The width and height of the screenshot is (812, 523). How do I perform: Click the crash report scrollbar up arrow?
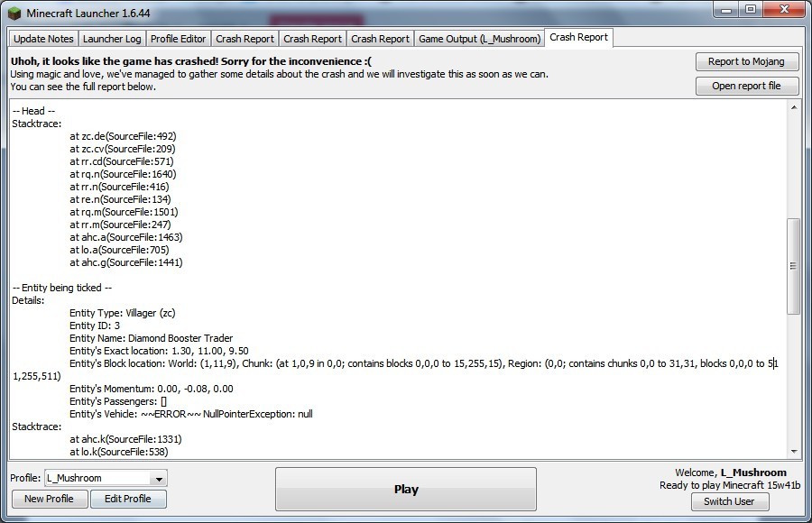tap(794, 107)
